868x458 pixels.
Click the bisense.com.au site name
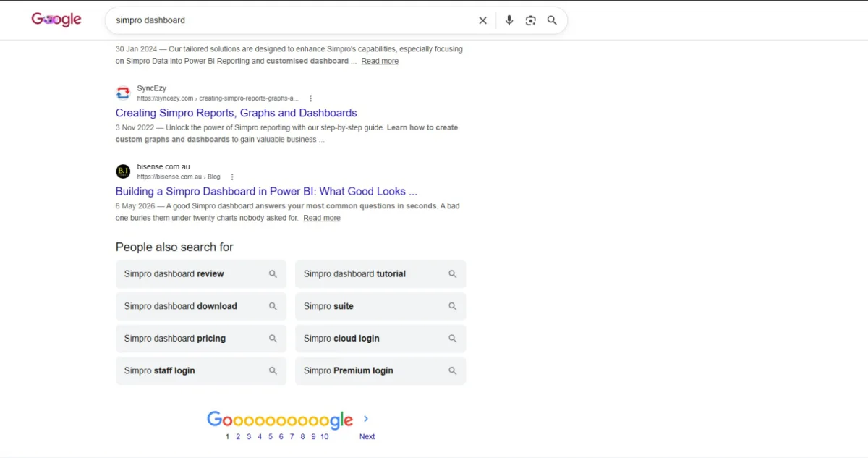point(163,166)
